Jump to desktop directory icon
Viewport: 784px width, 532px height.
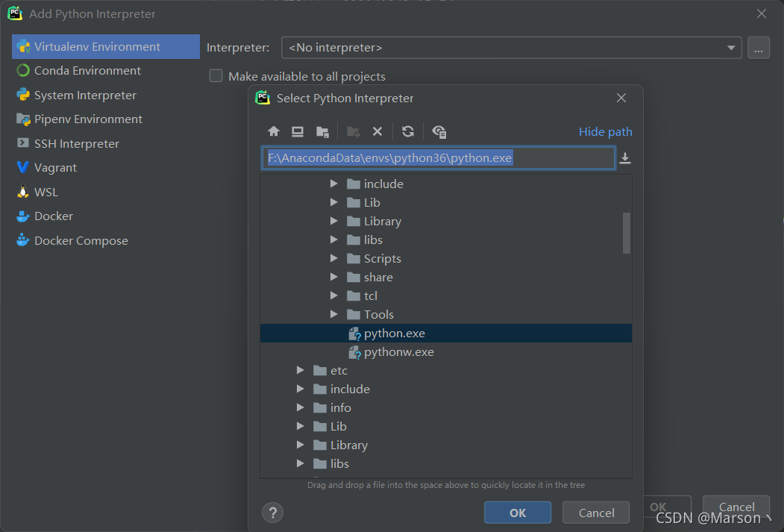298,131
